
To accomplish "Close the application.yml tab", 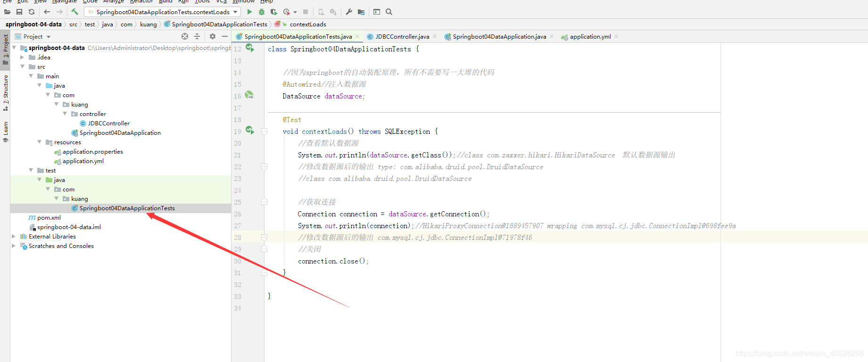I will click(x=616, y=36).
